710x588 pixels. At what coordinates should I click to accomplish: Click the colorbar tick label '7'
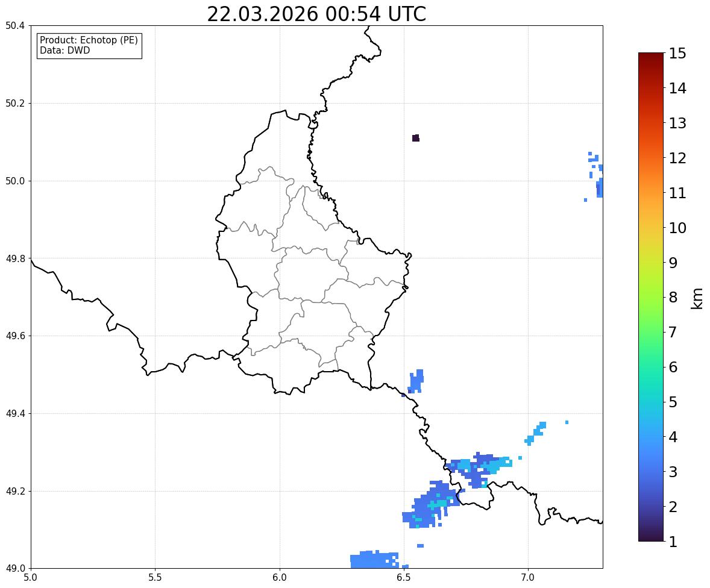pos(673,332)
